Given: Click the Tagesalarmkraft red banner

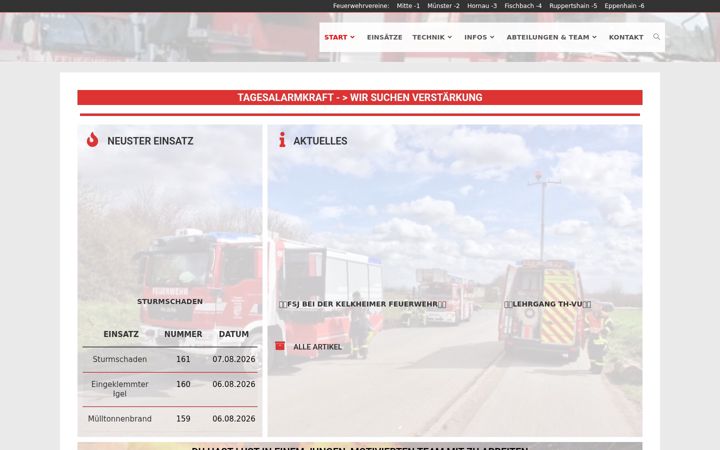Looking at the screenshot, I should (x=360, y=97).
